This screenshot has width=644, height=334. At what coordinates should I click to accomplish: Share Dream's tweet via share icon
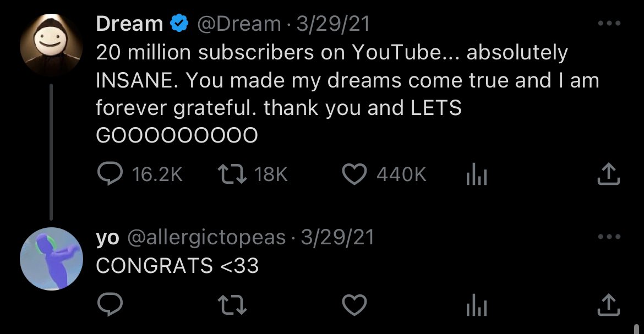[608, 174]
